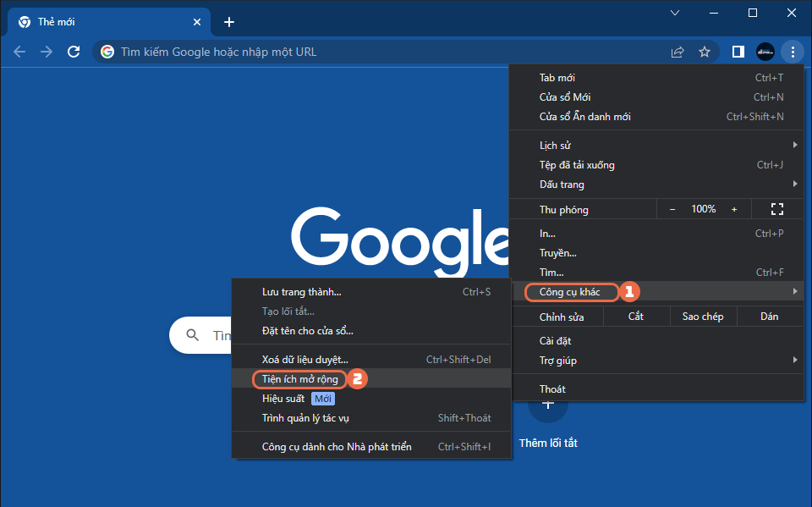Screen dimensions: 812x507
Task: Toggle fullscreen from the zoom row
Action: point(776,209)
